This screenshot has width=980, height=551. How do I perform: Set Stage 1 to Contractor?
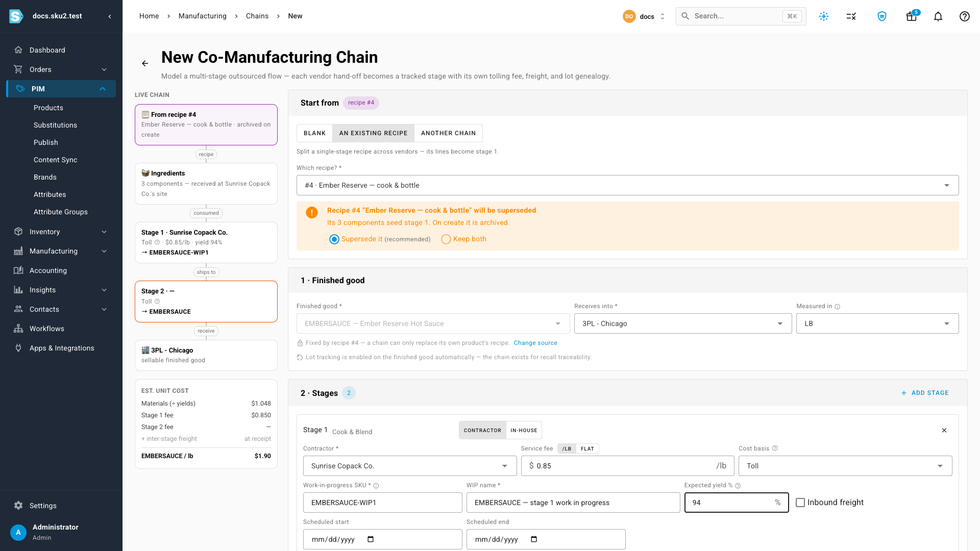click(x=482, y=430)
